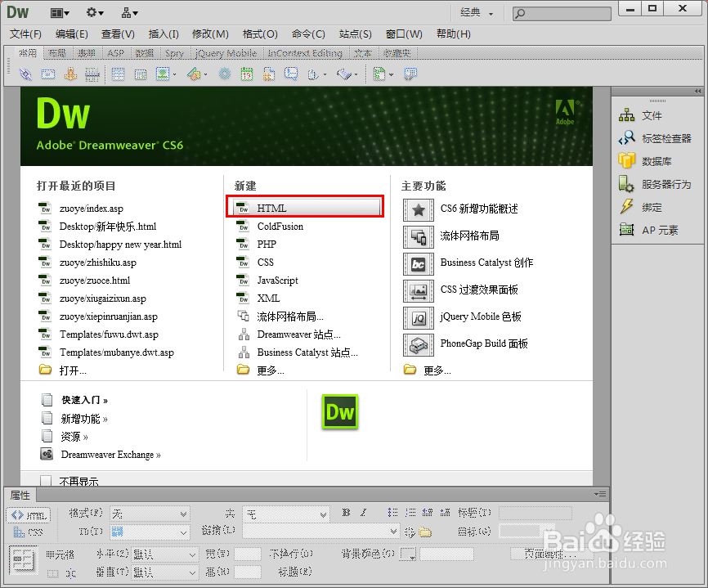
Task: Click the Widget gear icon in Insert bar
Action: tap(224, 74)
